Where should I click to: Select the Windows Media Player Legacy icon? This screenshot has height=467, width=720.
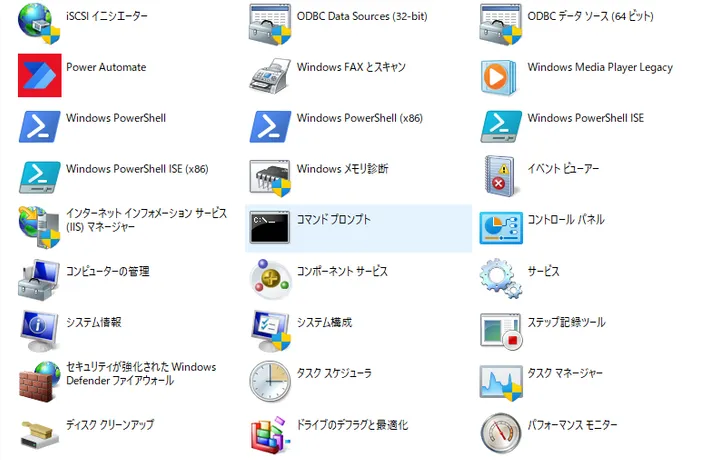pyautogui.click(x=499, y=77)
